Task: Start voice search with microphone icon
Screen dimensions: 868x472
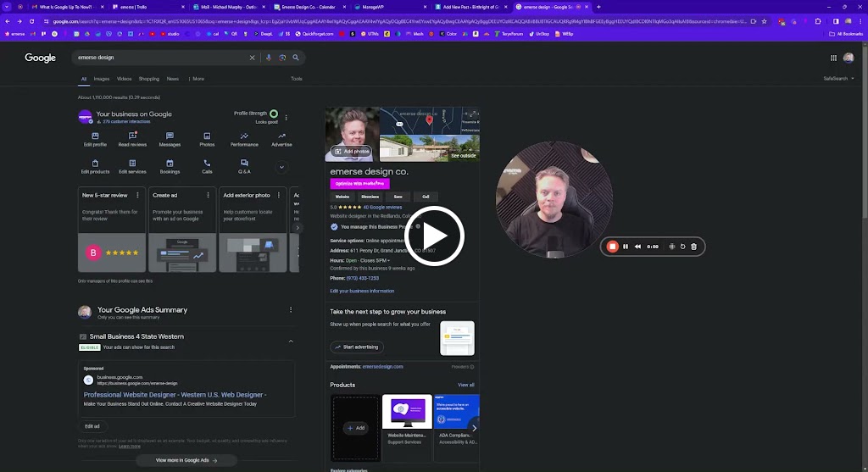Action: tap(269, 58)
